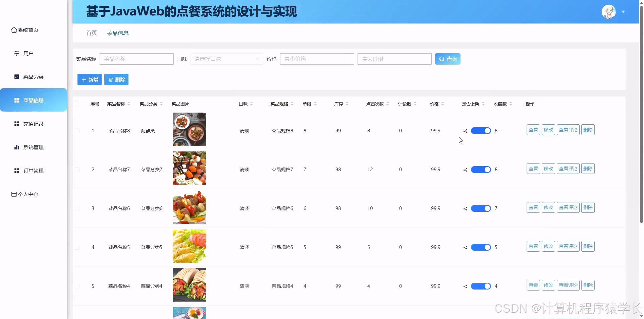The height and width of the screenshot is (319, 644).
Task: Click 查看评论 for 菜品名称6
Action: [x=568, y=207]
